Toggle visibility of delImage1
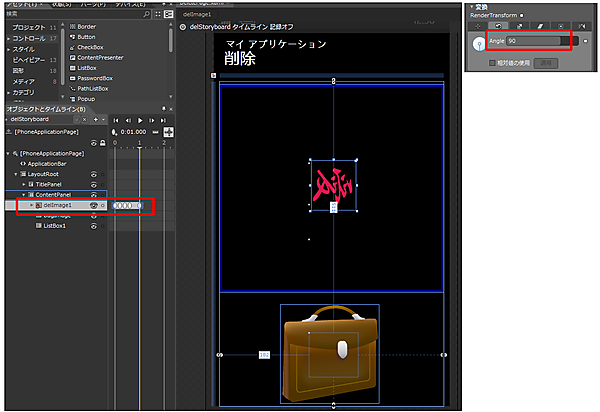The image size is (600, 412). click(x=94, y=205)
